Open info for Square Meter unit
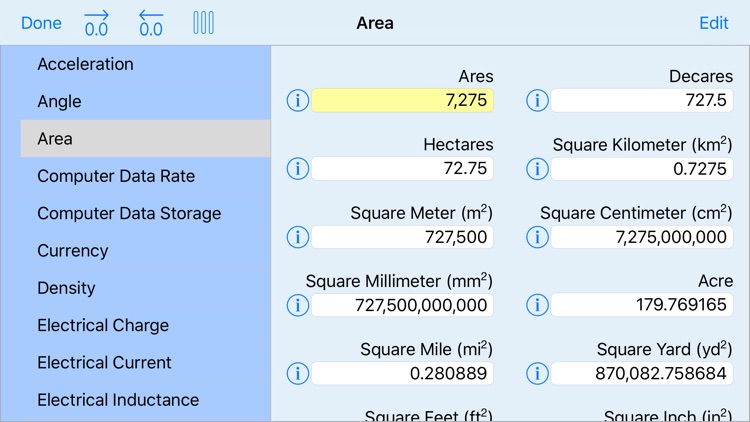750x422 pixels. [x=298, y=237]
